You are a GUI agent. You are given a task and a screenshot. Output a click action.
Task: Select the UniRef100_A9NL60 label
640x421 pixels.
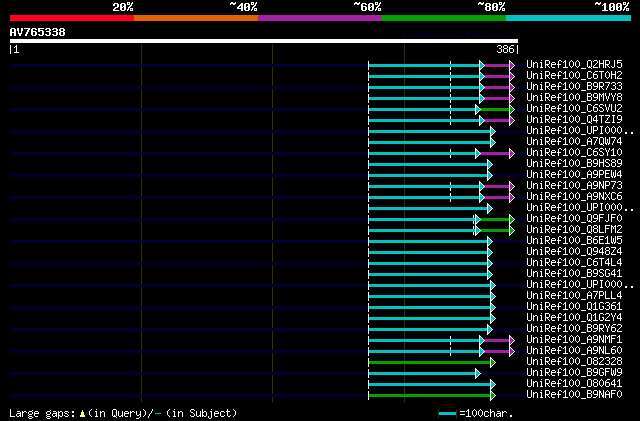574,351
